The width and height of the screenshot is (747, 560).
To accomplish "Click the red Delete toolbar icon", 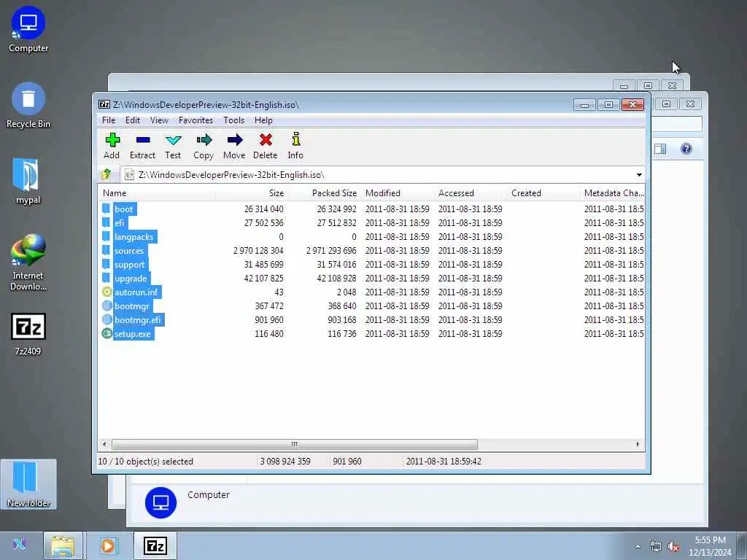I will click(266, 140).
